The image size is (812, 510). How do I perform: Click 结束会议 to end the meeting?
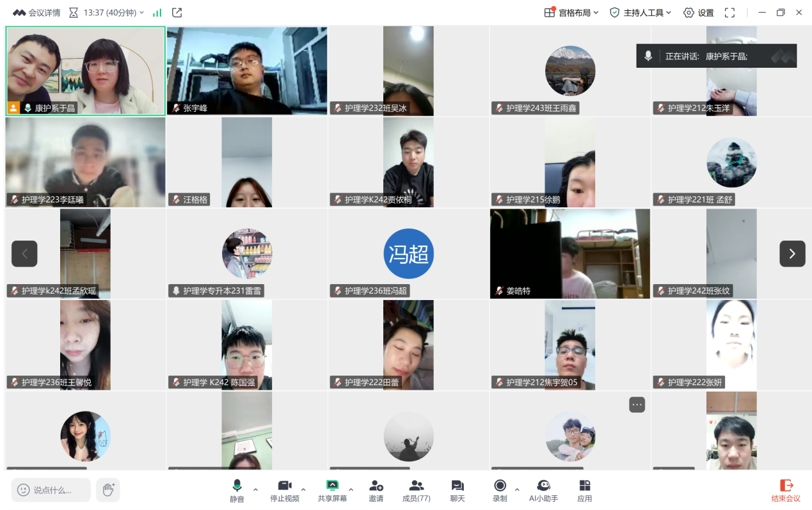786,490
